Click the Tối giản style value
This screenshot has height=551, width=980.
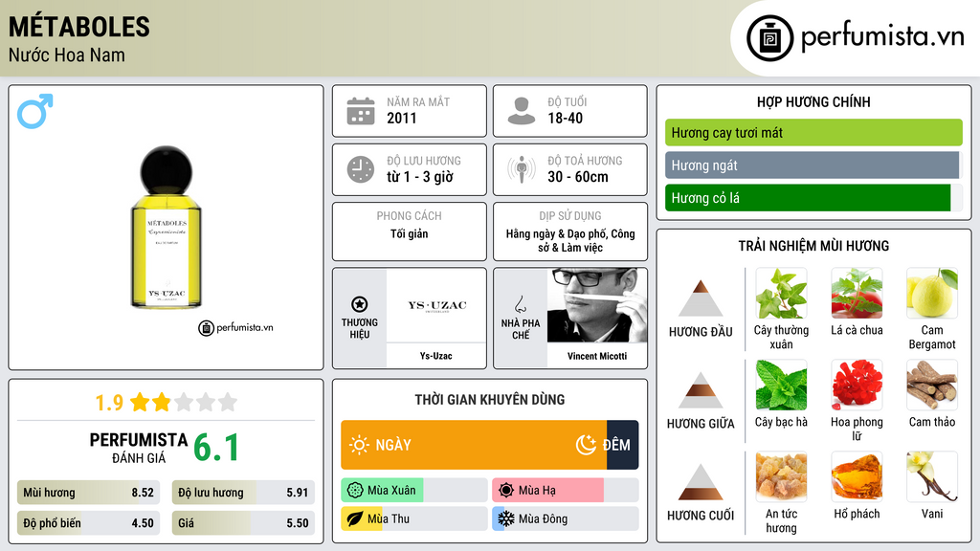(x=410, y=233)
